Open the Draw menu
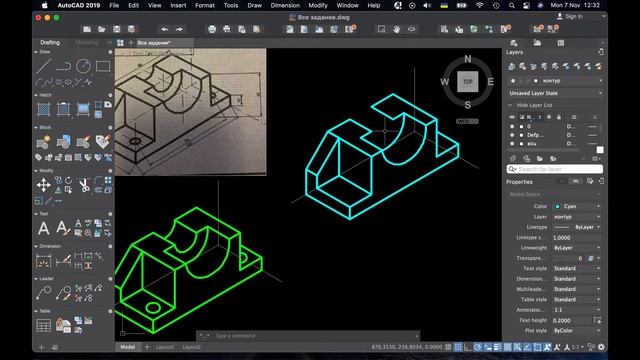Screen dimensions: 640x360 (254, 5)
